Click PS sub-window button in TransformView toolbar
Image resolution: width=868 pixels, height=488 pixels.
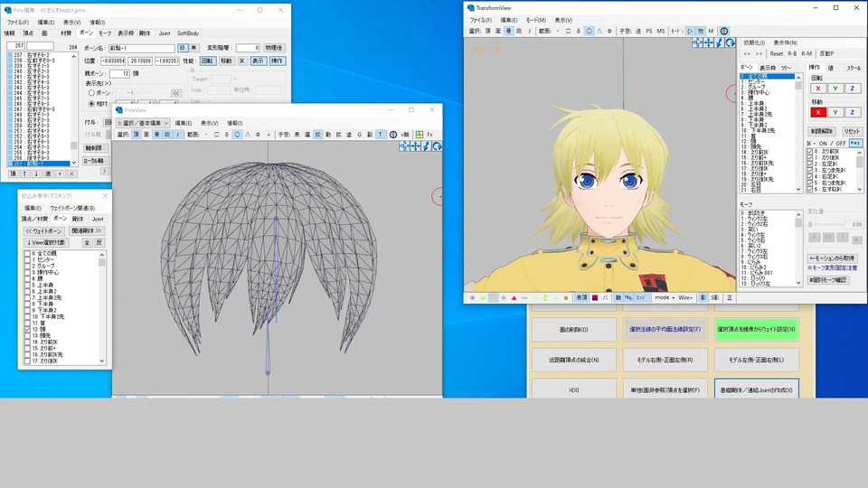(x=649, y=31)
